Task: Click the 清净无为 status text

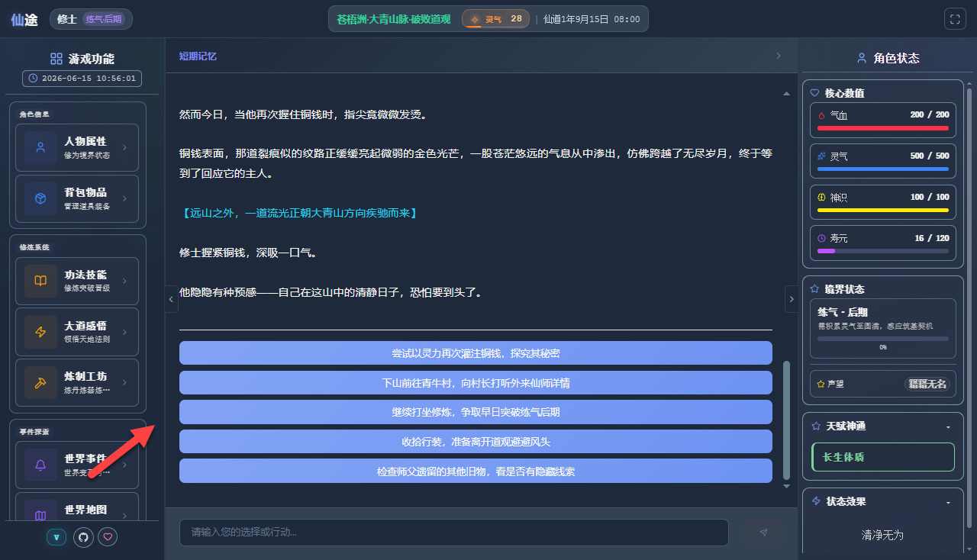Action: click(882, 535)
